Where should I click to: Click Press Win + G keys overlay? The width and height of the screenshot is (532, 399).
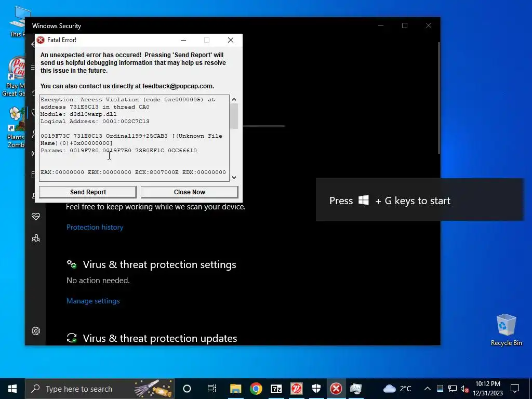pyautogui.click(x=420, y=200)
